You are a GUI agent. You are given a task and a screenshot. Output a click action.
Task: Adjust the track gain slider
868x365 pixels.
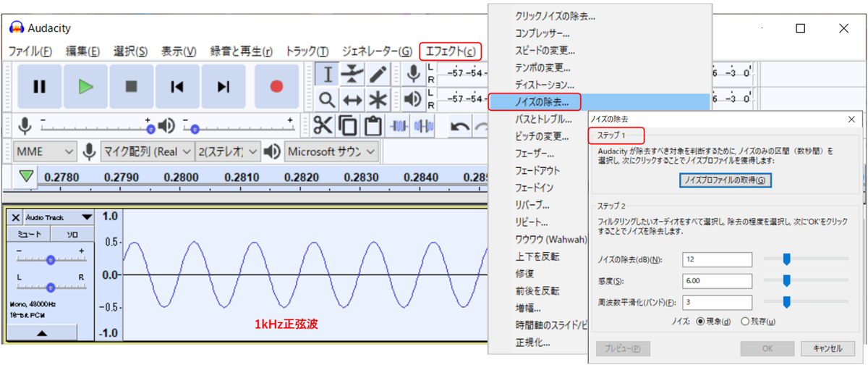click(51, 259)
